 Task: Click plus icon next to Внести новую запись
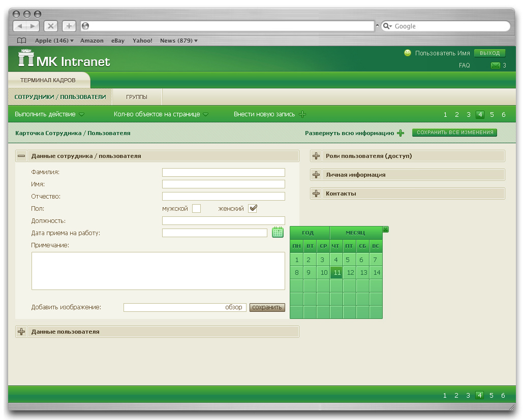302,114
